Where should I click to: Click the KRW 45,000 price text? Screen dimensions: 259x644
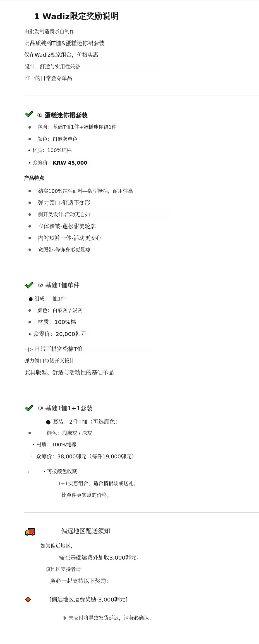click(70, 163)
